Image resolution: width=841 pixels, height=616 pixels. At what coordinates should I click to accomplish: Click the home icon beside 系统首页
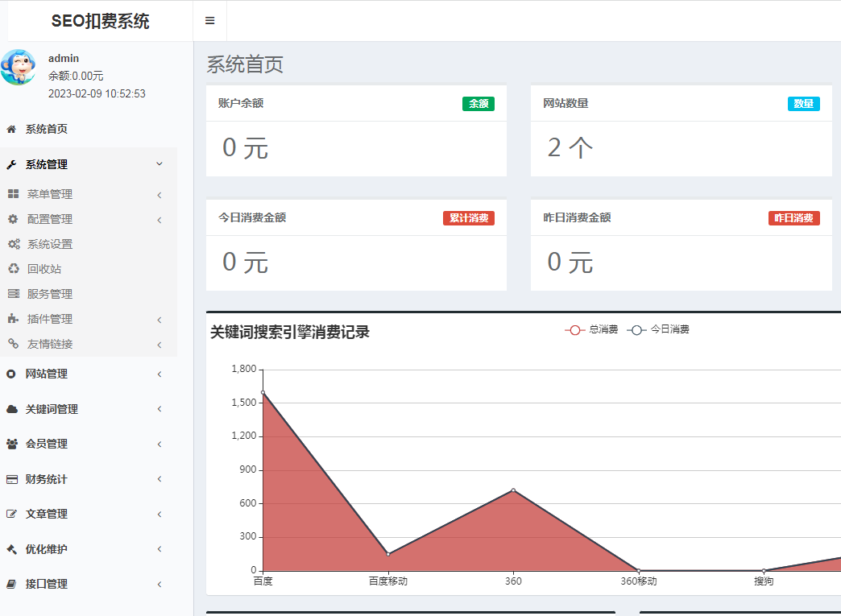click(11, 129)
